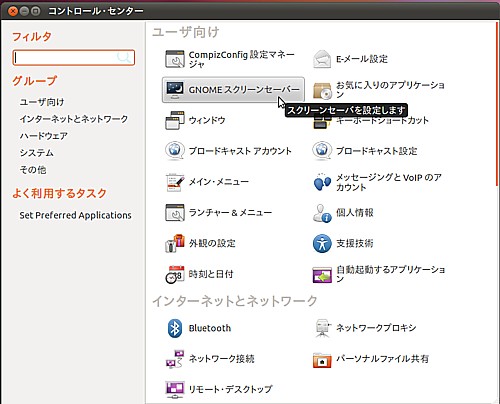Image resolution: width=500 pixels, height=404 pixels.
Task: Click the ウィンドウ label text
Action: tap(207, 120)
